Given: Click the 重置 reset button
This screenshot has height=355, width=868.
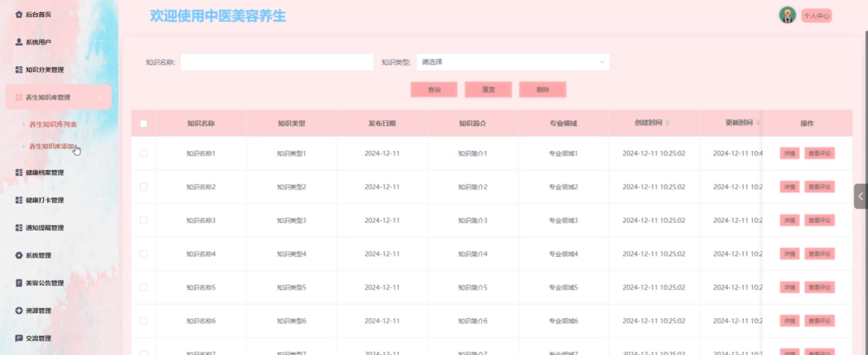Looking at the screenshot, I should tap(489, 90).
